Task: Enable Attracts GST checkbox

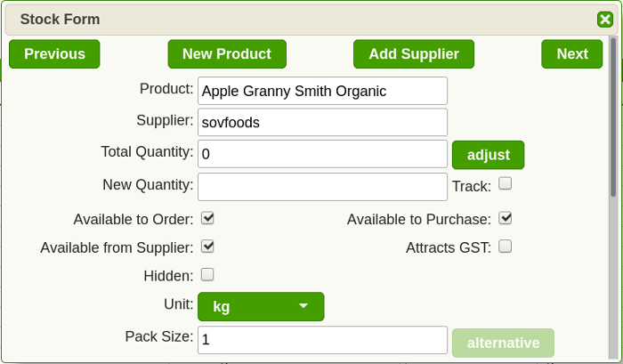Action: (x=505, y=247)
